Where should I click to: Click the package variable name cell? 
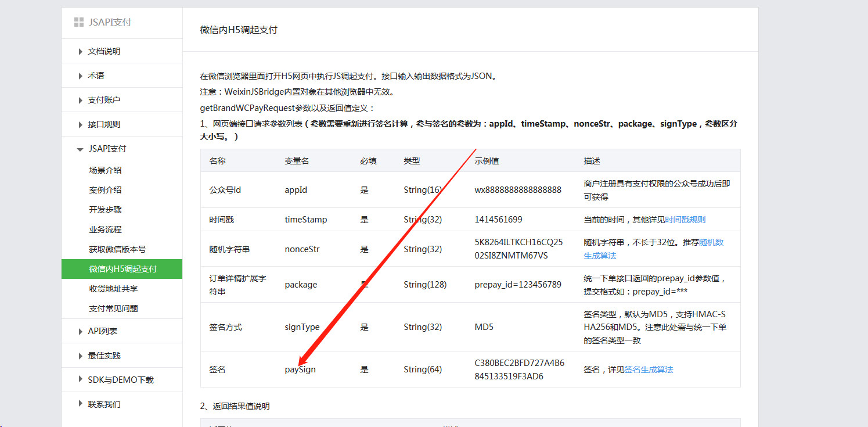[301, 285]
